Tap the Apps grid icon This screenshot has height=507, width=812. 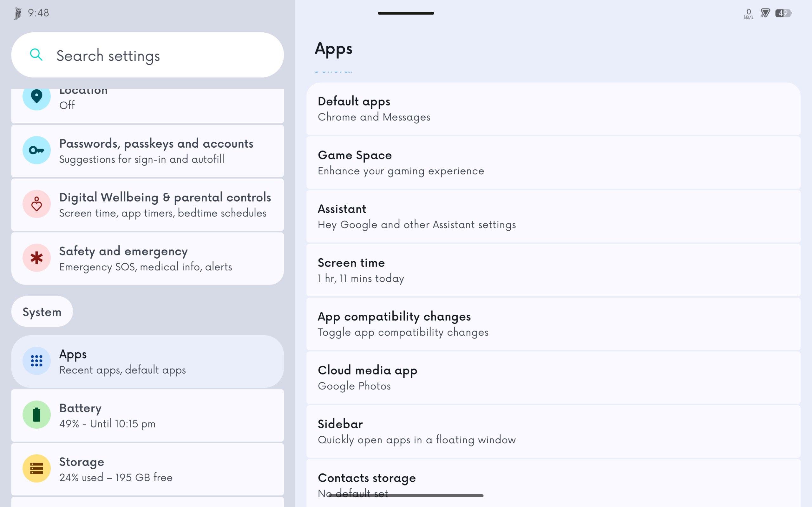click(x=36, y=361)
